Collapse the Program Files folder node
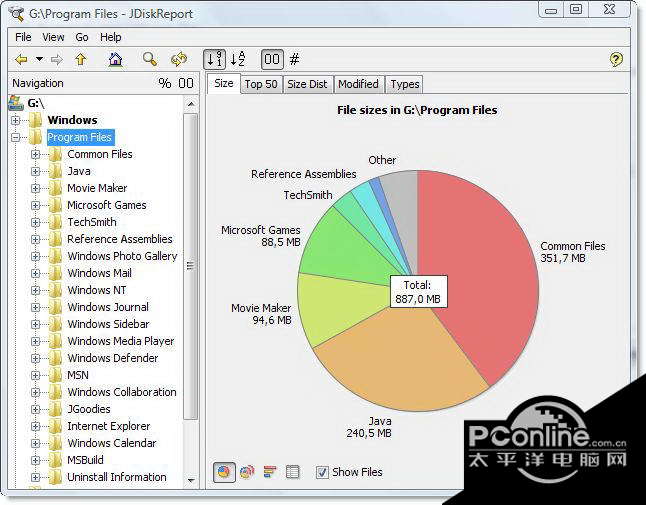This screenshot has height=505, width=646. click(x=16, y=137)
